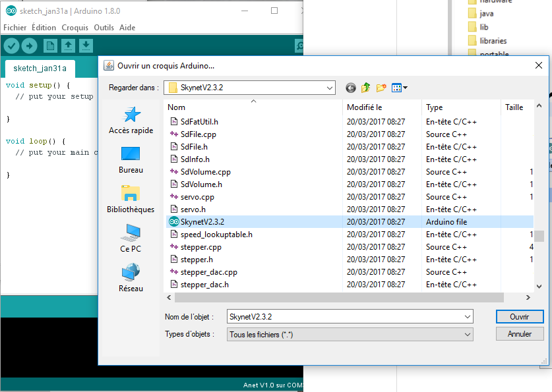Image resolution: width=552 pixels, height=392 pixels.
Task: Select Bibliothèques in the places bar
Action: tap(131, 200)
